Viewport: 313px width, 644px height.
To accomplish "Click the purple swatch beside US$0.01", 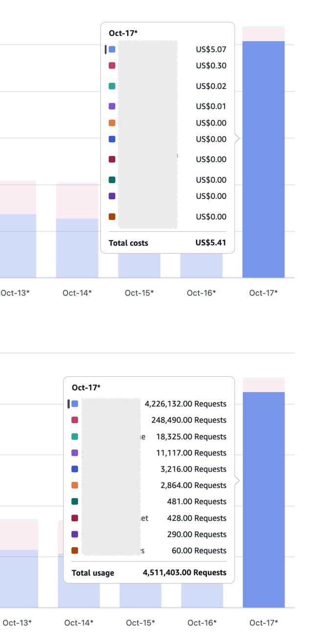I will tap(112, 106).
